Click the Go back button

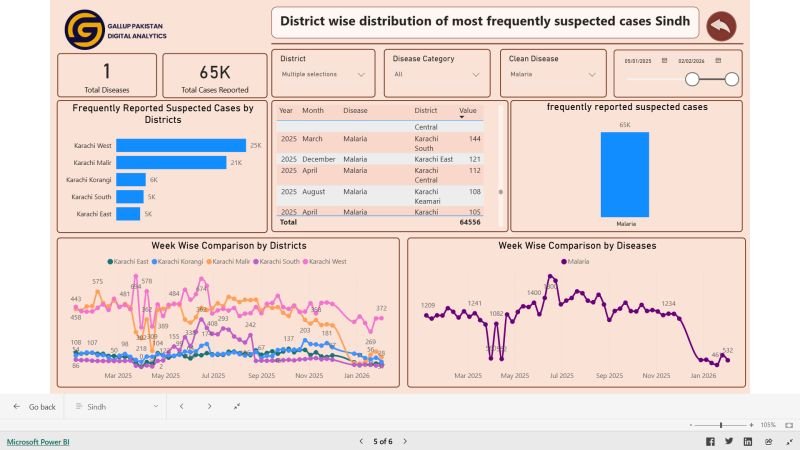pos(33,407)
